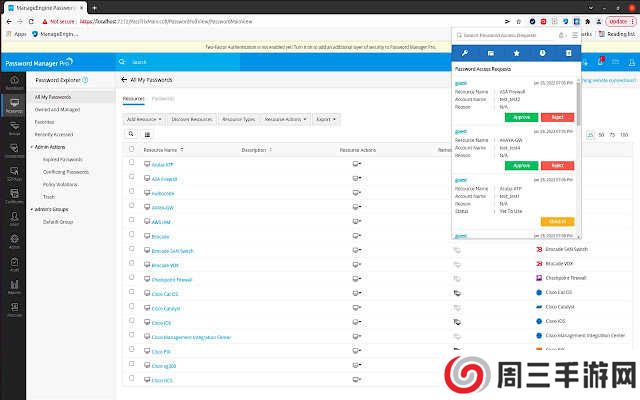Image resolution: width=640 pixels, height=400 pixels.
Task: Click the Search Password Access Requests field
Action: pos(506,36)
